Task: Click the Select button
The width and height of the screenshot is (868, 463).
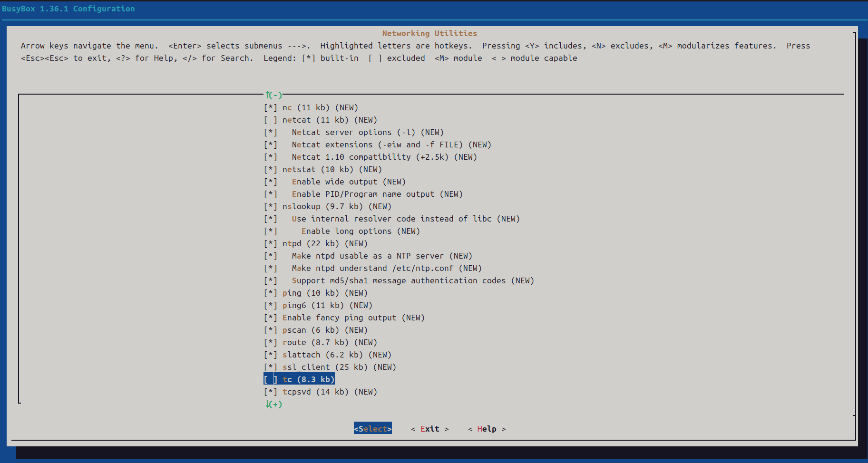Action: coord(372,429)
